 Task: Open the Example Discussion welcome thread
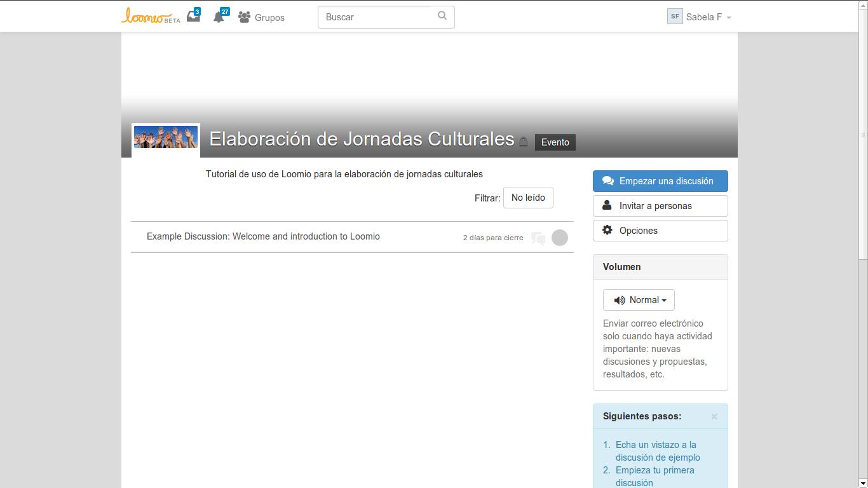(x=263, y=236)
